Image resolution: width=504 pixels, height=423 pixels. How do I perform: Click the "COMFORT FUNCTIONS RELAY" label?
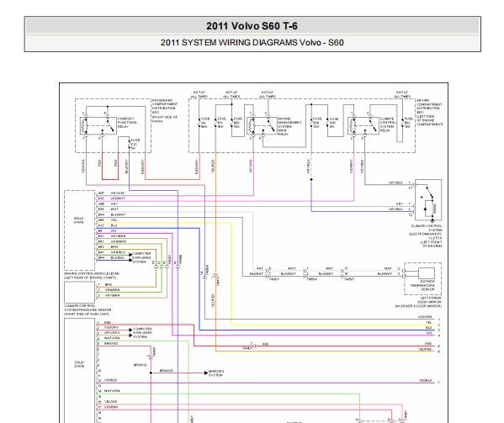point(127,123)
